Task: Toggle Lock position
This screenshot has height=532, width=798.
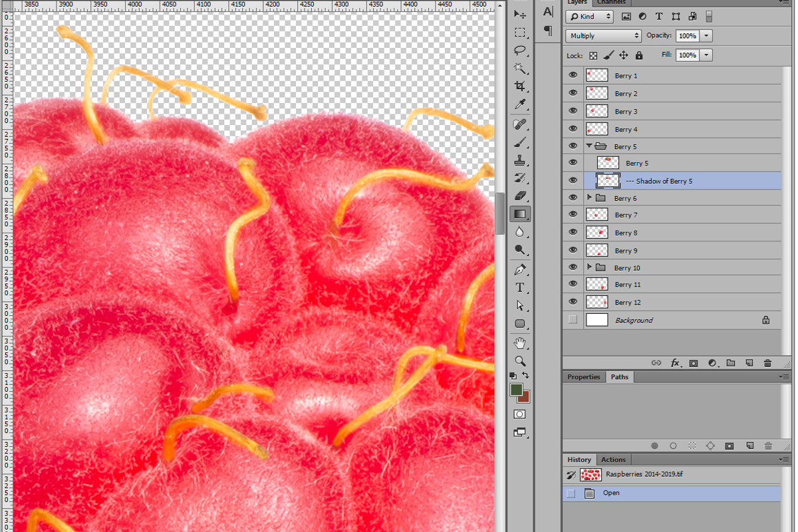Action: [x=624, y=56]
